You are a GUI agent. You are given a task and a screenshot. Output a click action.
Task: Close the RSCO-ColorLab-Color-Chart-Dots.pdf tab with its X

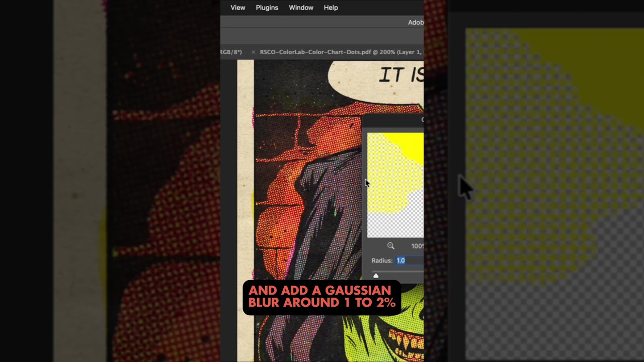(x=253, y=52)
